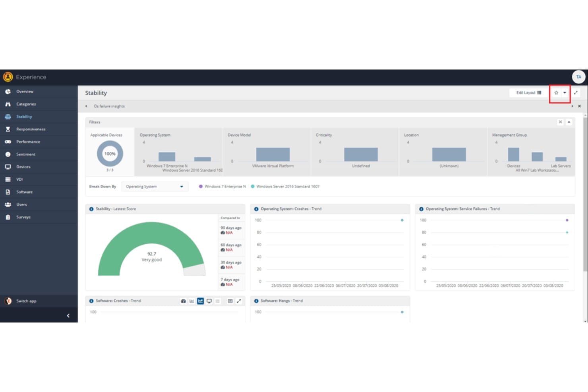Switch Software Crashes to device view
Image resolution: width=588 pixels, height=392 pixels.
[209, 301]
